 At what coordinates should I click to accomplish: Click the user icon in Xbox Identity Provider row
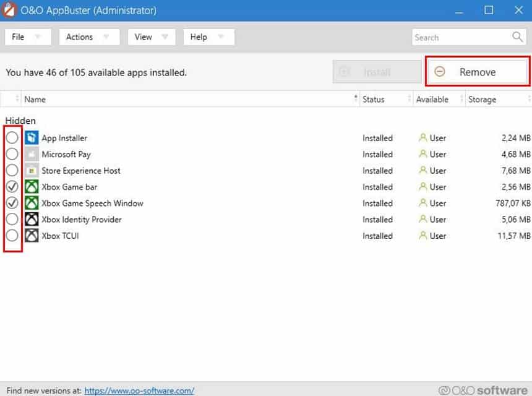[423, 219]
